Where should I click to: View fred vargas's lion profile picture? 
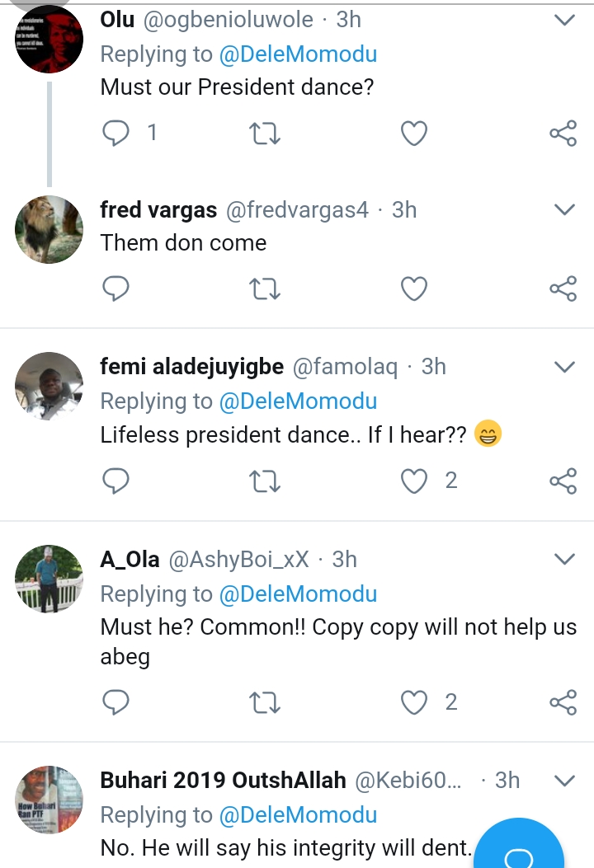tap(49, 230)
